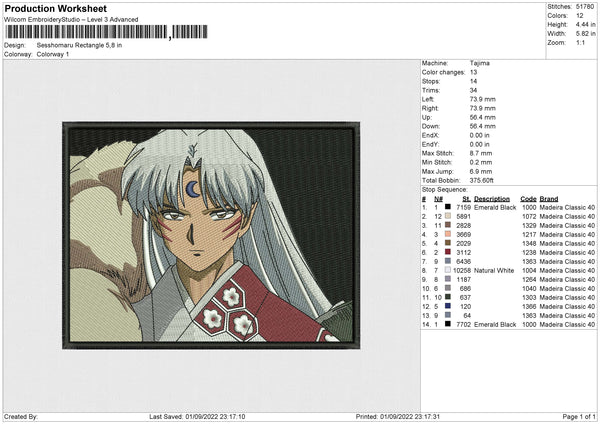Image resolution: width=600 pixels, height=424 pixels.
Task: Click the 'N#' column header
Action: [x=438, y=199]
